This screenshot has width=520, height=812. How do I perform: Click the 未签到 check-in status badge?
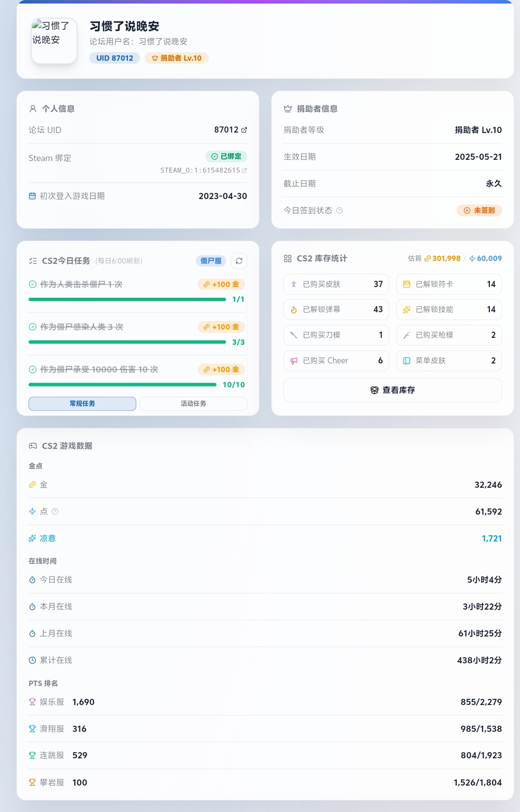point(479,211)
